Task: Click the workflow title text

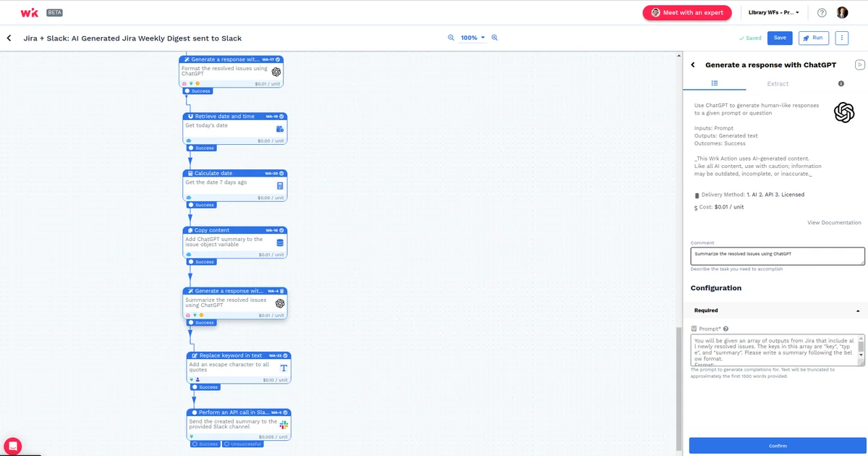Action: pos(132,38)
